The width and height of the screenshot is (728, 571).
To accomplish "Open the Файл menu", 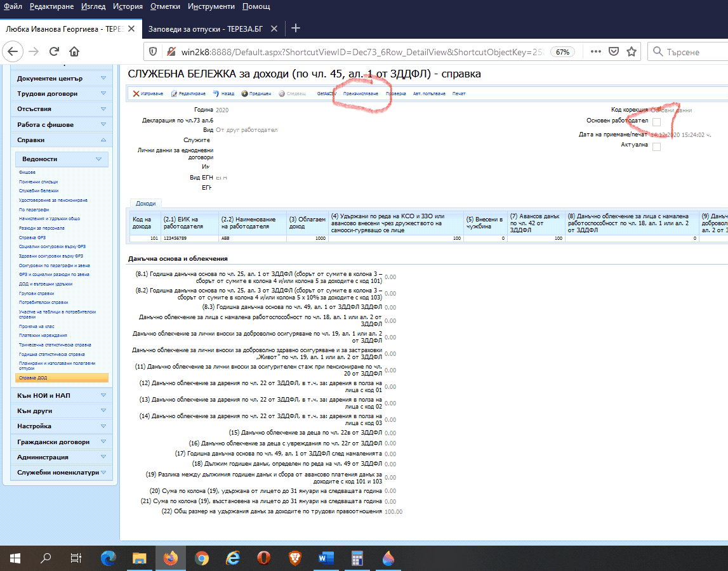I will tap(13, 6).
